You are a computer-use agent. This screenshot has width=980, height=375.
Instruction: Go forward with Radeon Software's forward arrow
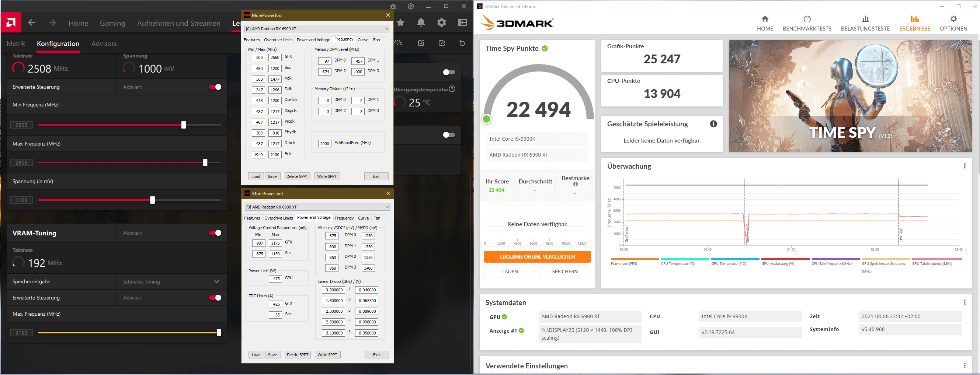[x=52, y=23]
